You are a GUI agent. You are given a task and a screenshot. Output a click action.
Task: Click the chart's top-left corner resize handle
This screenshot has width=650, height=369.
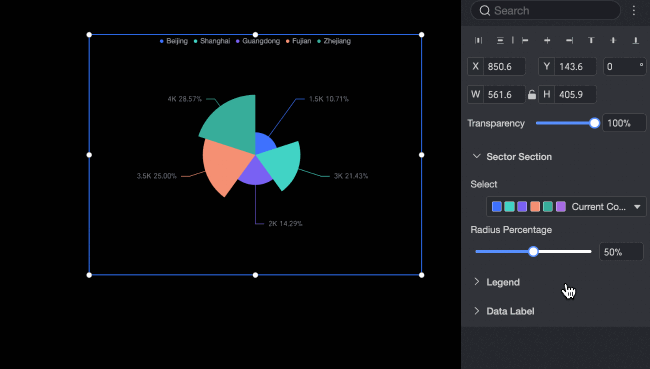tap(89, 35)
